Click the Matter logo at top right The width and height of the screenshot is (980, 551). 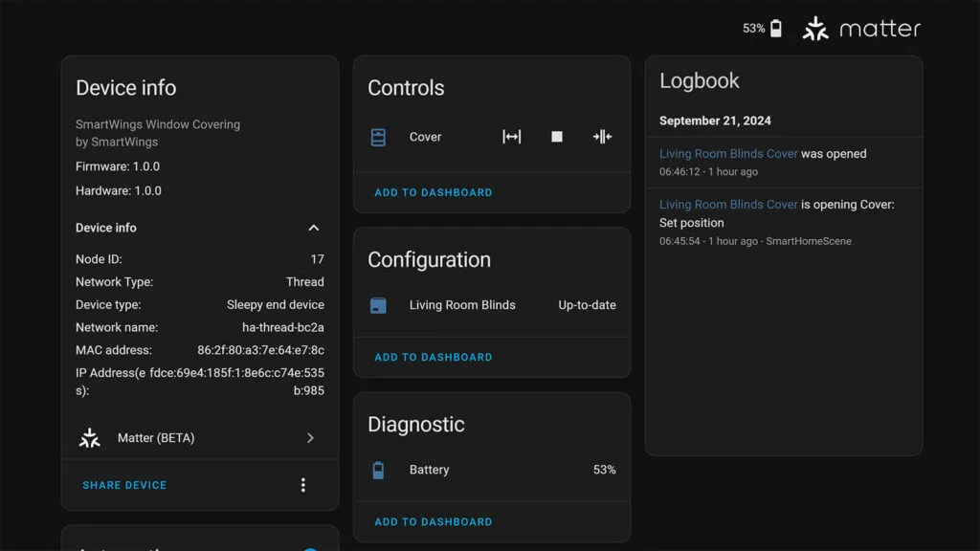click(x=861, y=28)
